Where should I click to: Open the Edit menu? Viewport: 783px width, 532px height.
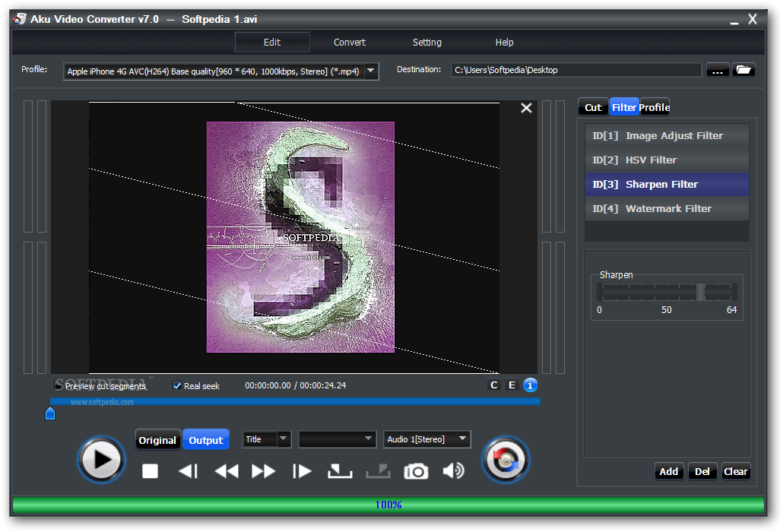point(272,43)
